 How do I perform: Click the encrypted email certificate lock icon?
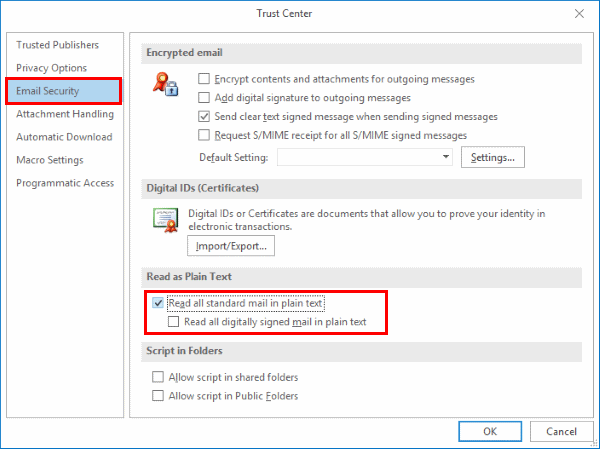click(165, 84)
